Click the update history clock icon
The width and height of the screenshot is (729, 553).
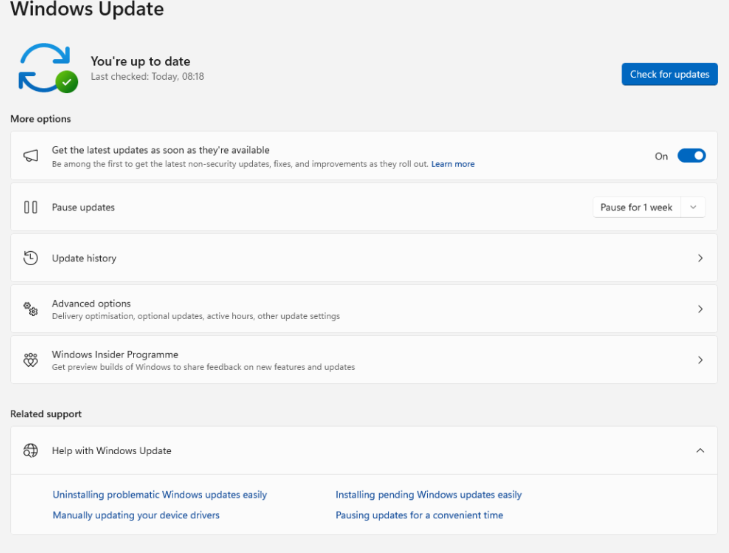click(x=31, y=258)
